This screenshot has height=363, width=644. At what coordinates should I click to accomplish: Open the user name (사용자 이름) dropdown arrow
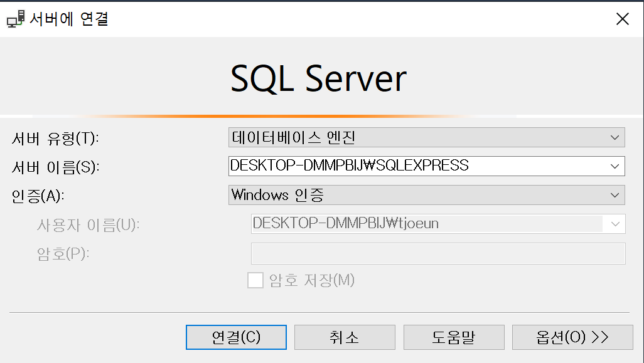614,224
